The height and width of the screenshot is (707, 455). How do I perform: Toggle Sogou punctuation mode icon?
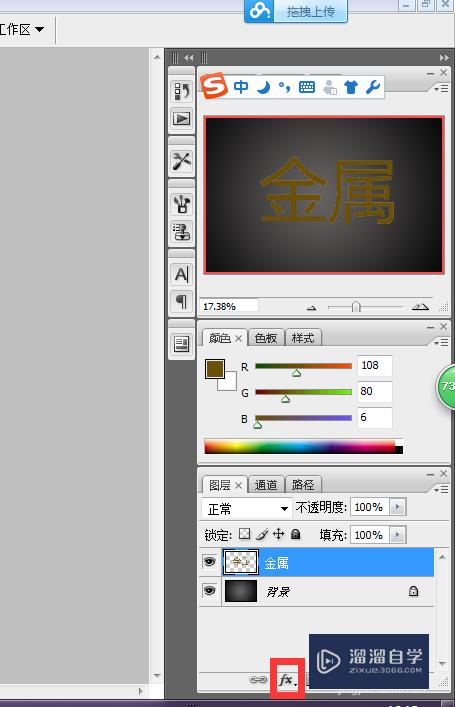tap(284, 87)
